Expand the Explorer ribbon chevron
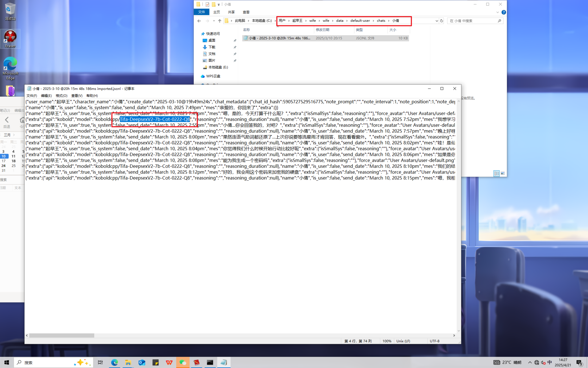The image size is (588, 368). point(497,12)
